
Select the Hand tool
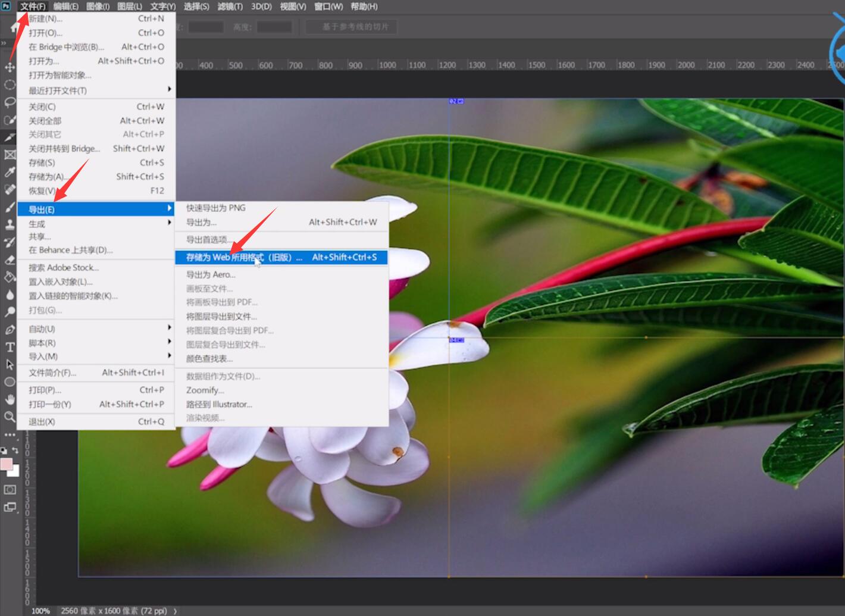tap(10, 399)
